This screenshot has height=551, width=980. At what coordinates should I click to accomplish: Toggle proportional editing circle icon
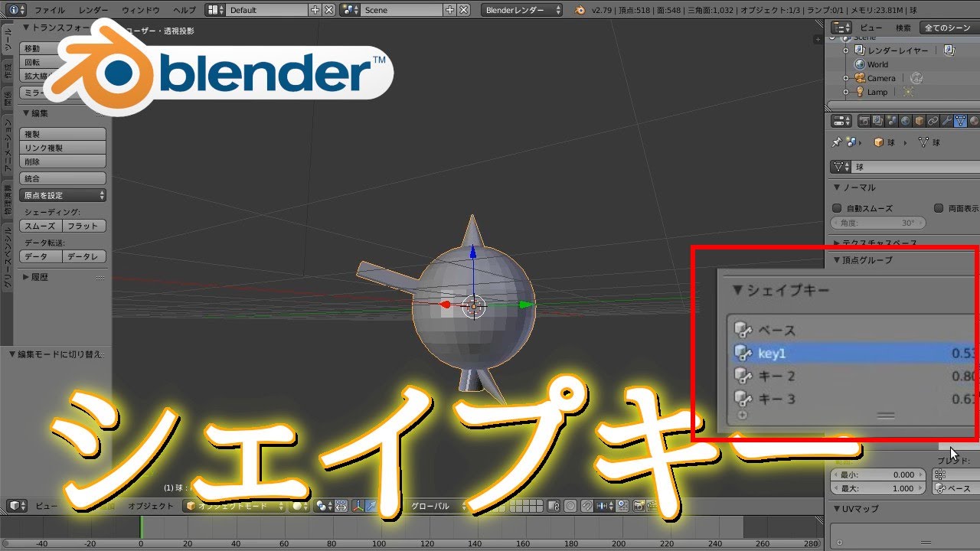point(570,506)
